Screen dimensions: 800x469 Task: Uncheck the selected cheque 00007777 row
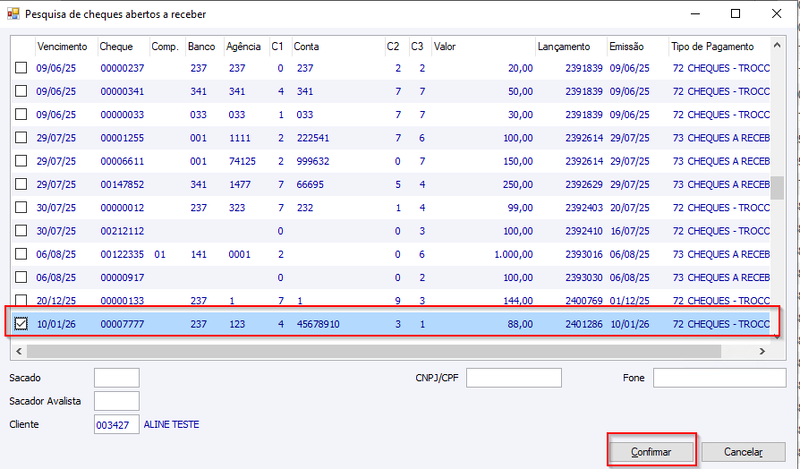(x=21, y=324)
